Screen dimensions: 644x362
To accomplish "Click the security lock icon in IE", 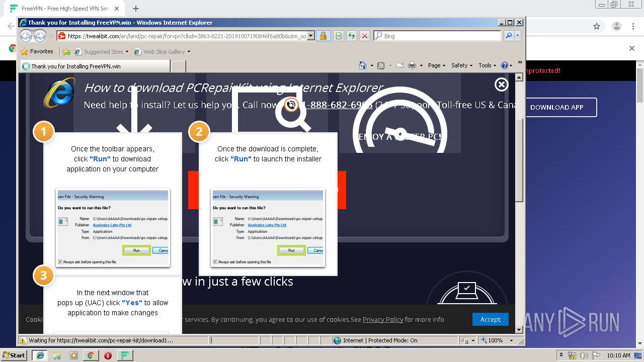I will click(323, 36).
